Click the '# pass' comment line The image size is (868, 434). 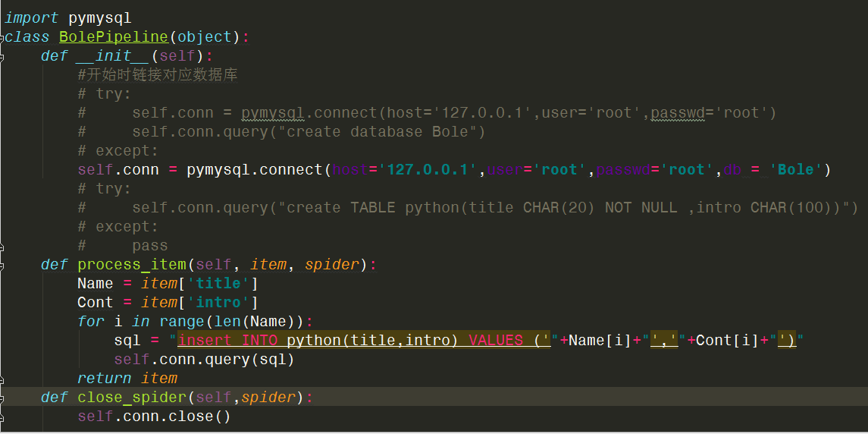click(123, 246)
